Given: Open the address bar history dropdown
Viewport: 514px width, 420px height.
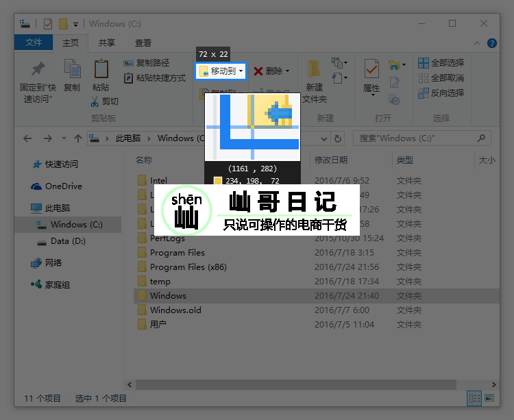Looking at the screenshot, I should (324, 139).
